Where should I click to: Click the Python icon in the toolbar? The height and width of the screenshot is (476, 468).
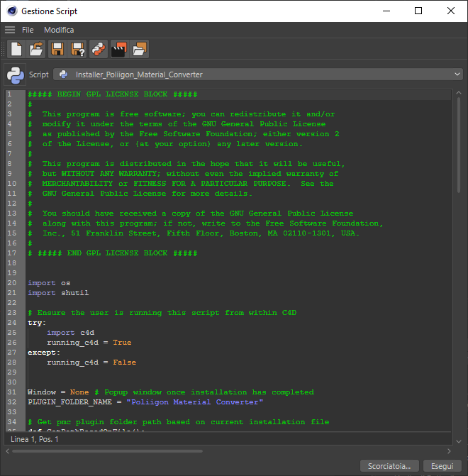(x=99, y=49)
